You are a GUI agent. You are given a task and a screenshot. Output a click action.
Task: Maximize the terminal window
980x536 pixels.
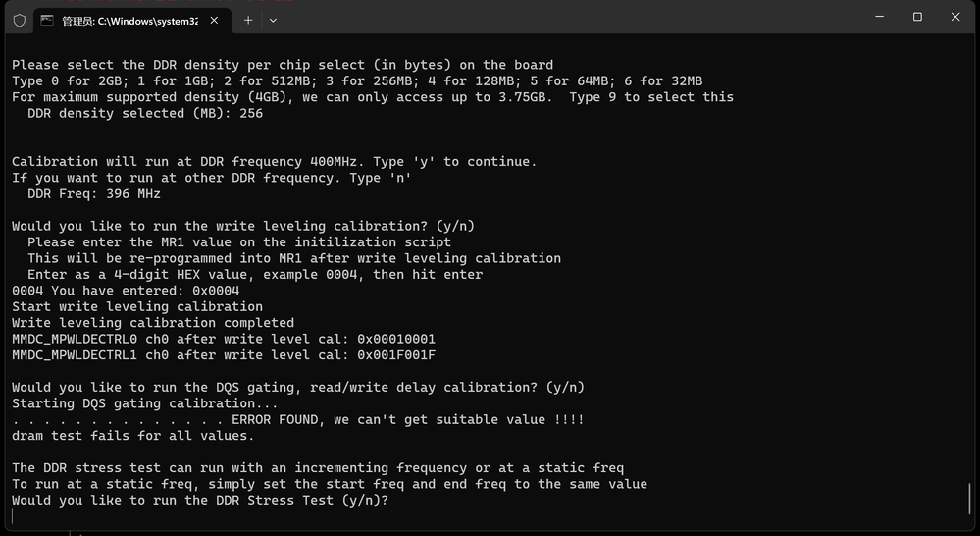coord(917,17)
